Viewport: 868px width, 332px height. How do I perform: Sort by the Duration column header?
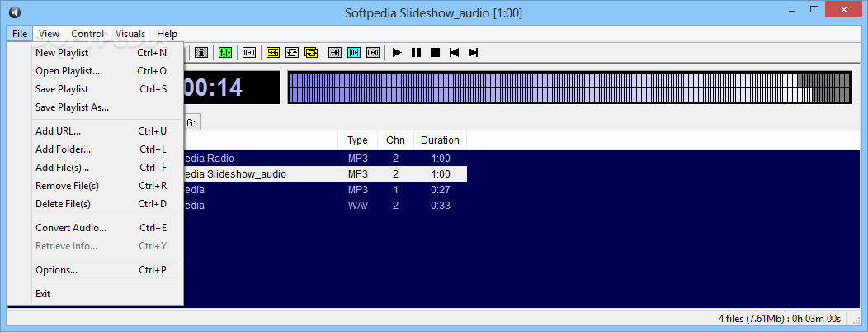[440, 140]
